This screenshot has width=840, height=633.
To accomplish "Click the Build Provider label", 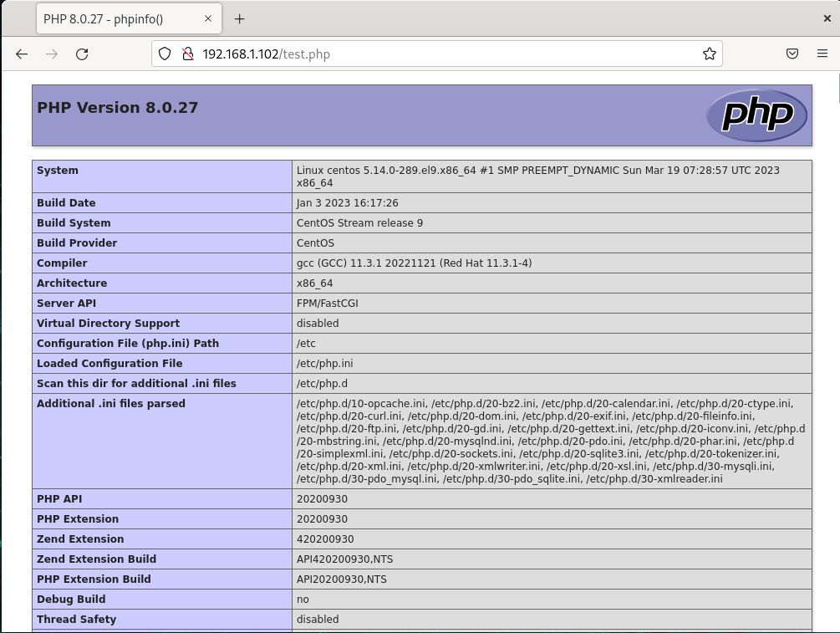I will click(77, 242).
